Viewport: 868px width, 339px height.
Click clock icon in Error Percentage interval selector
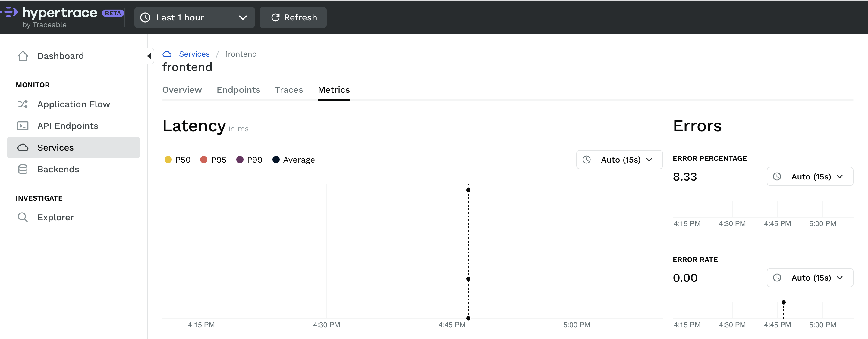tap(777, 176)
